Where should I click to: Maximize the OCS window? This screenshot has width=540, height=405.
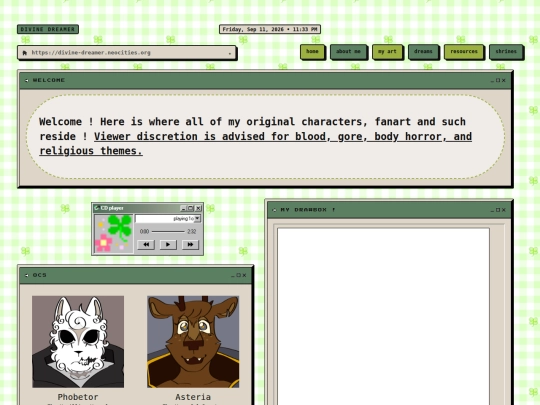coord(238,275)
